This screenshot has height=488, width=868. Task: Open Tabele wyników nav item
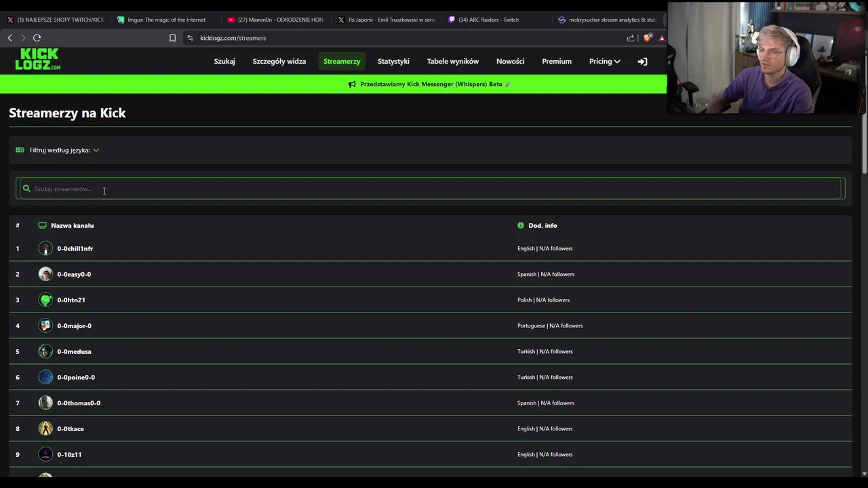pyautogui.click(x=453, y=61)
